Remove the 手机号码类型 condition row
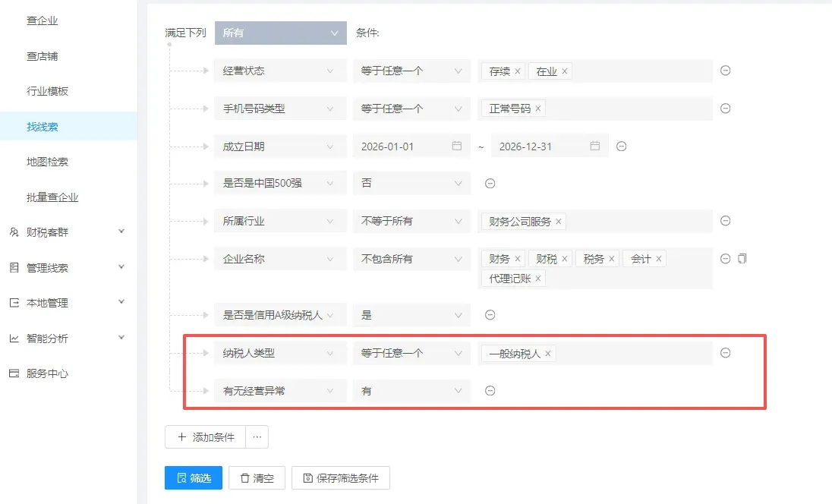Image resolution: width=832 pixels, height=504 pixels. pyautogui.click(x=726, y=109)
